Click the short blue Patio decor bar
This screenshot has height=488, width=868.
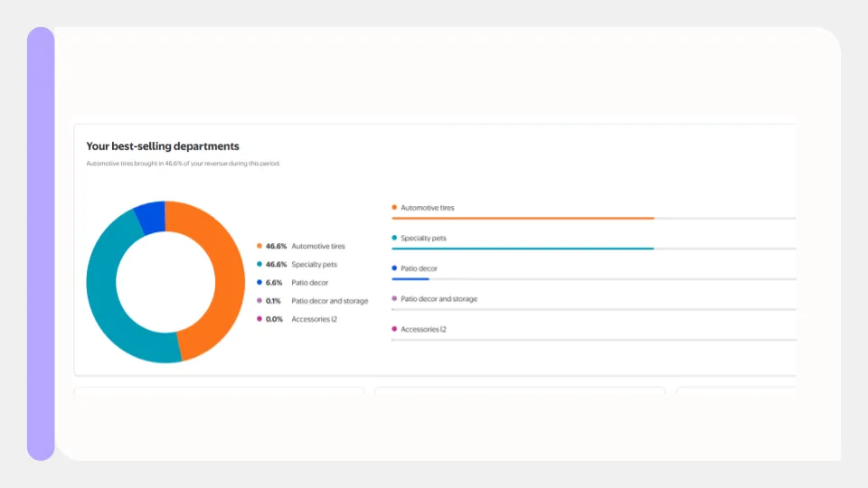tap(410, 279)
